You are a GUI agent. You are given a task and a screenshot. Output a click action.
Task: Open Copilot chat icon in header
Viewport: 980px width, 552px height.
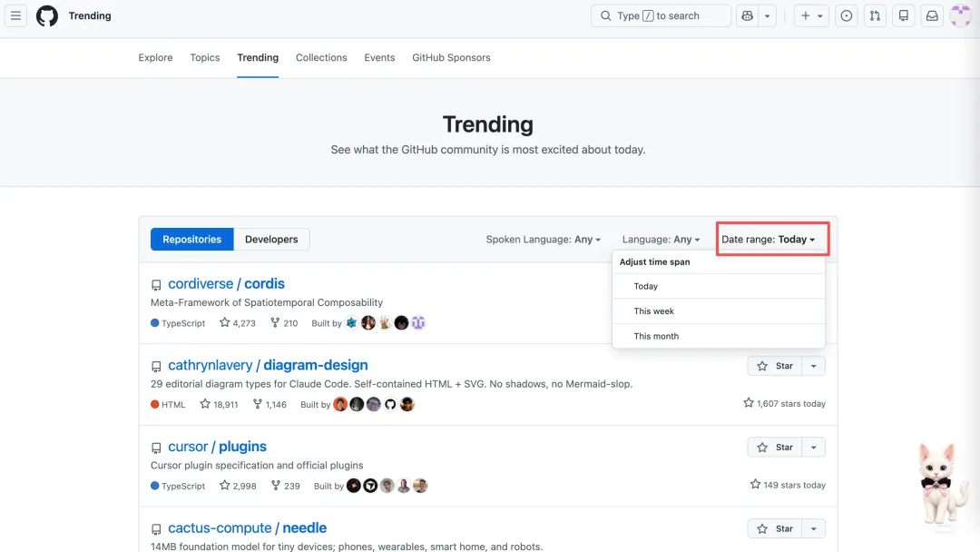747,15
